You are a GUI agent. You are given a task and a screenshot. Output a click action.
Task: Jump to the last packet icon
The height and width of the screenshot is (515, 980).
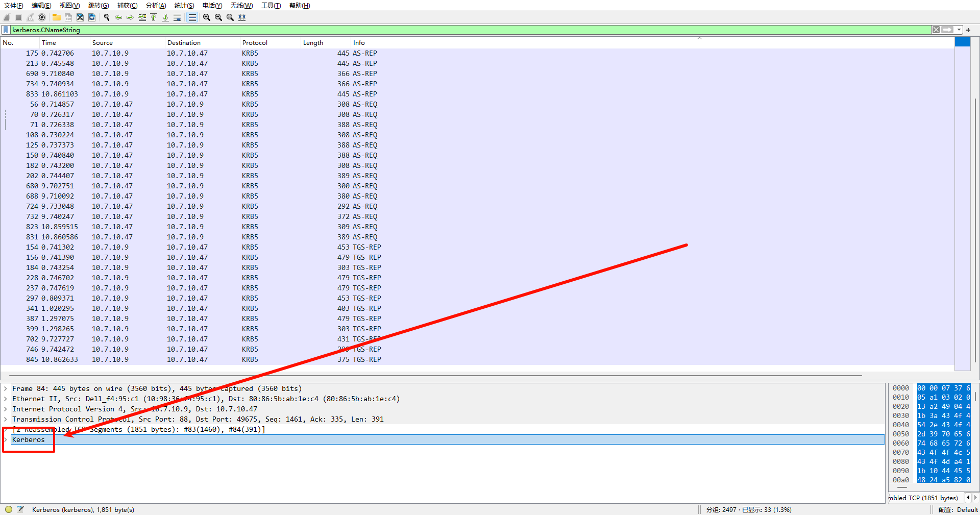[x=165, y=17]
